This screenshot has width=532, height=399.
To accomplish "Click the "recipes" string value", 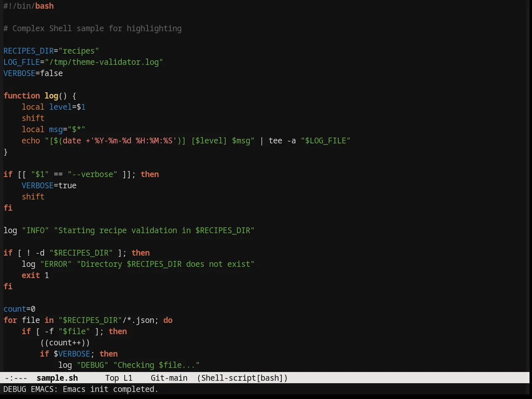I will click(x=79, y=51).
